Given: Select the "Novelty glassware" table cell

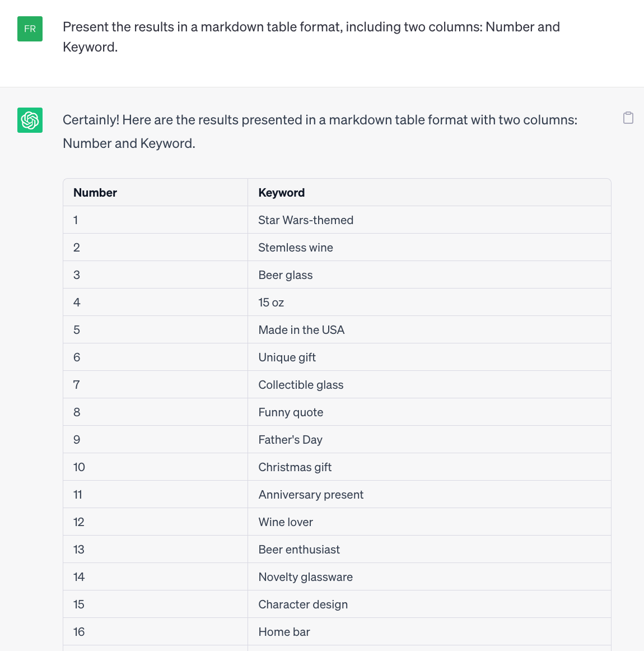Looking at the screenshot, I should [x=306, y=577].
